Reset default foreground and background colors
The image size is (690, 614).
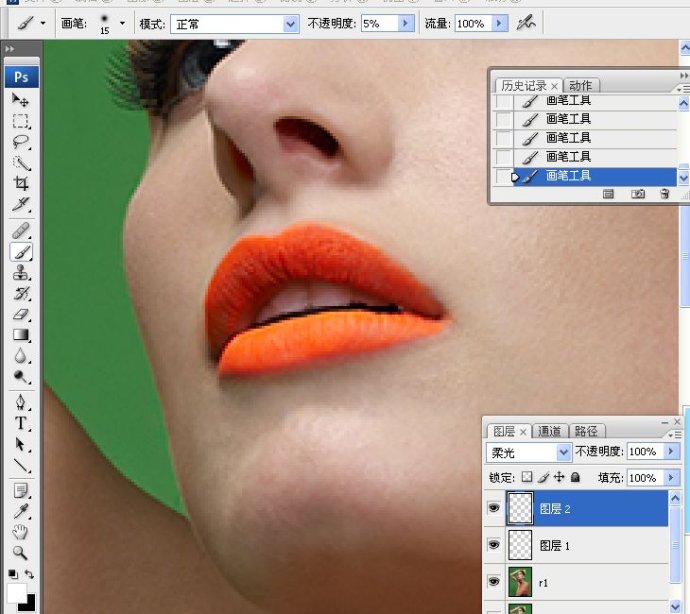point(13,574)
